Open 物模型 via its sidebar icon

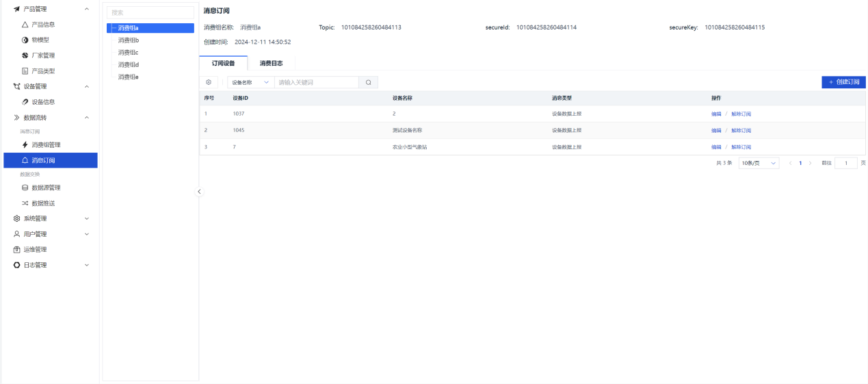(x=25, y=40)
